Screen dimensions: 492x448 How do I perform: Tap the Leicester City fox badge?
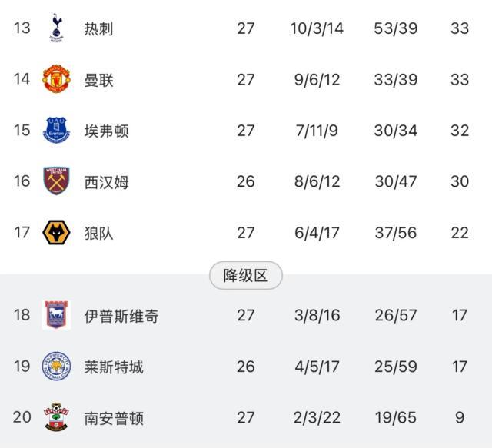[x=56, y=367]
